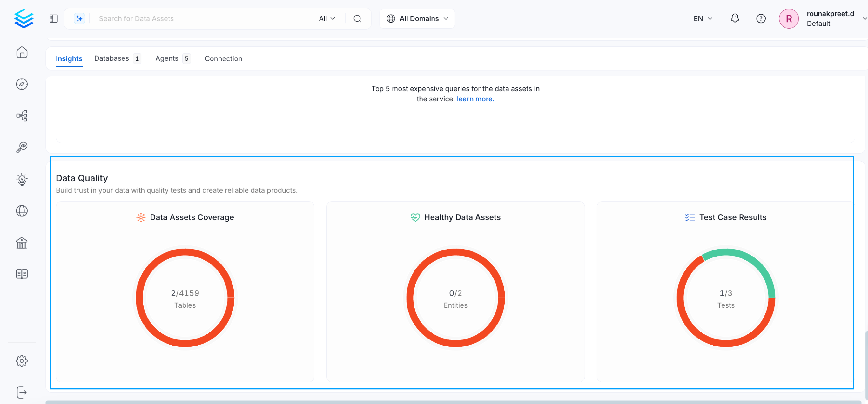Open the lineage hierarchy sidebar icon
Image resolution: width=868 pixels, height=404 pixels.
click(x=22, y=116)
